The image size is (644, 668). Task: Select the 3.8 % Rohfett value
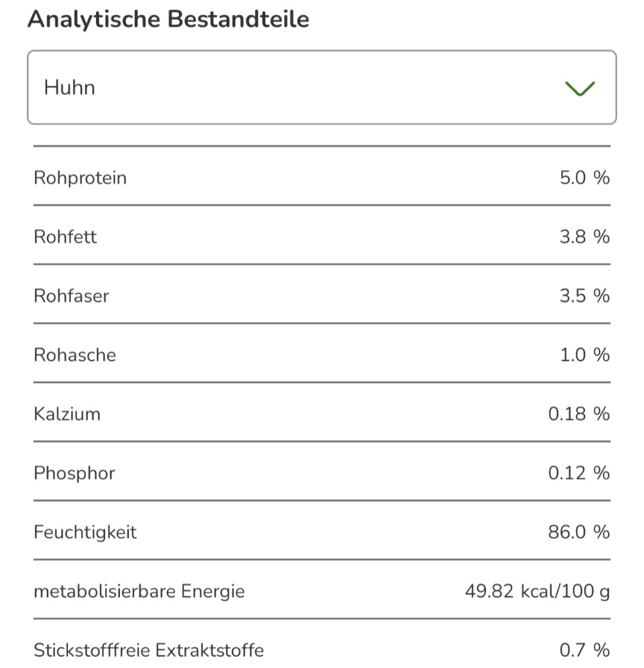point(584,237)
